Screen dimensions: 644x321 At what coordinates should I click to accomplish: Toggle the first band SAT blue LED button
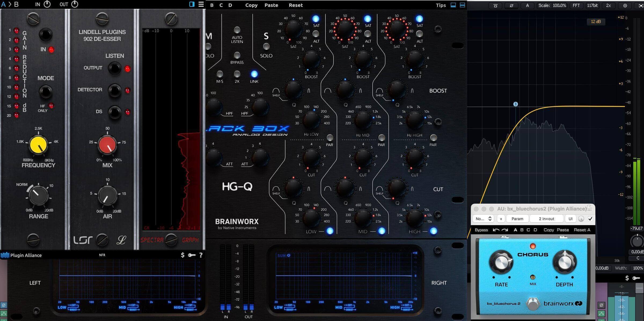(x=316, y=19)
